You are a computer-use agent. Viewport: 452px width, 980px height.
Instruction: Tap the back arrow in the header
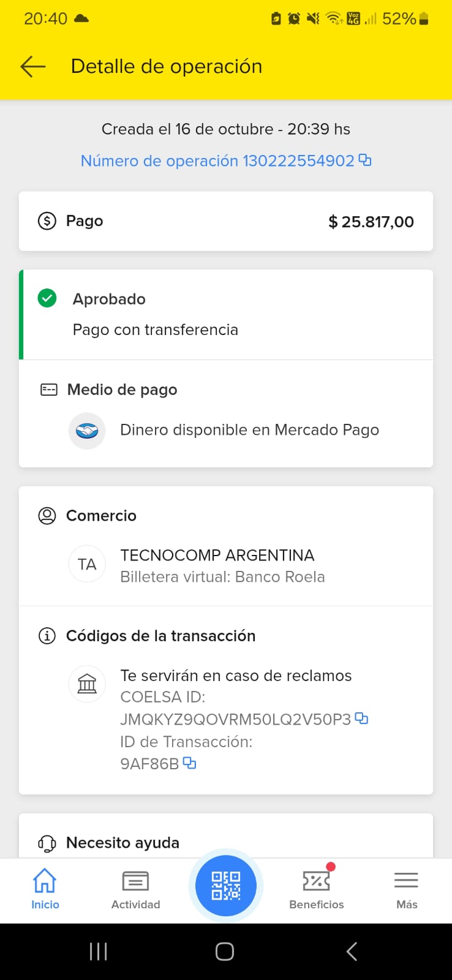(x=33, y=66)
